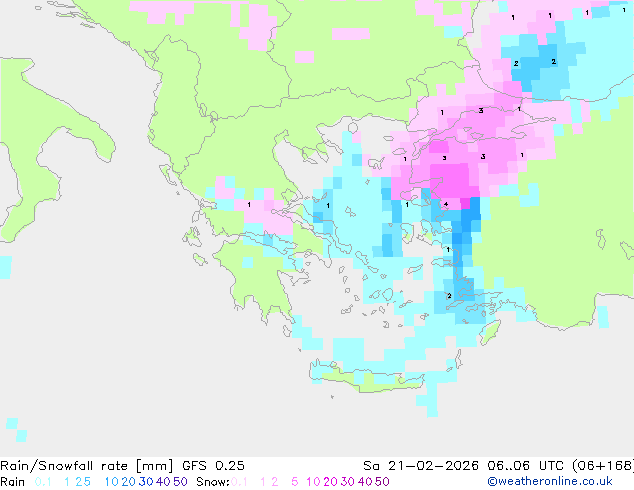
Task: Select the Rain legend value 10
Action: 112,482
